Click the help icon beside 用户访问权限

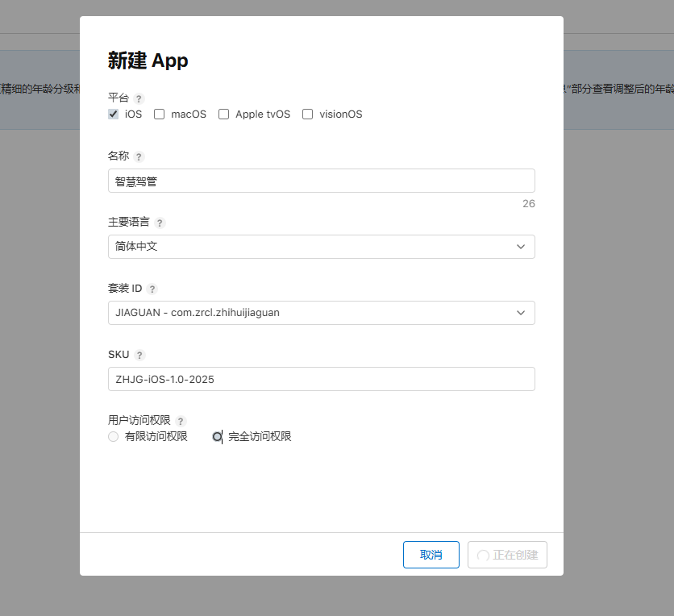180,421
